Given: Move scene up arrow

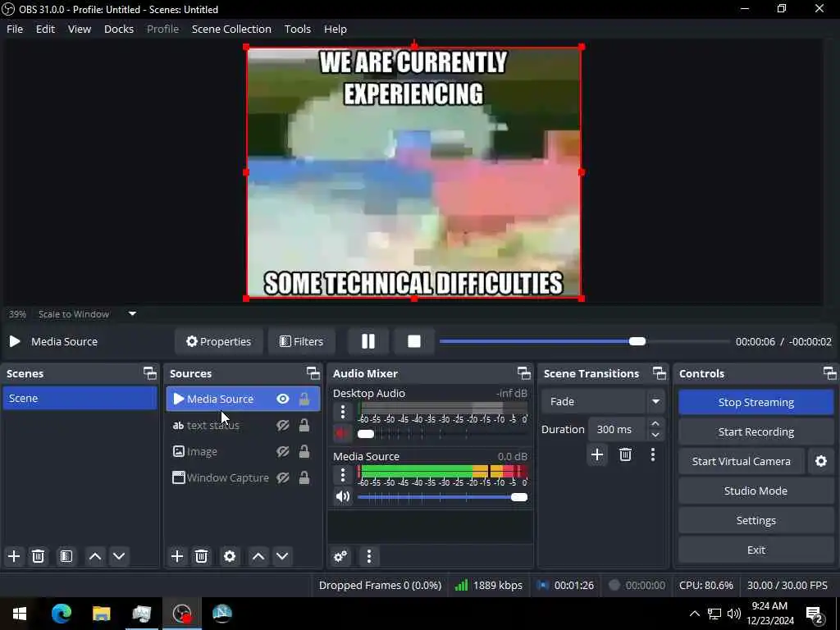Looking at the screenshot, I should pos(95,556).
